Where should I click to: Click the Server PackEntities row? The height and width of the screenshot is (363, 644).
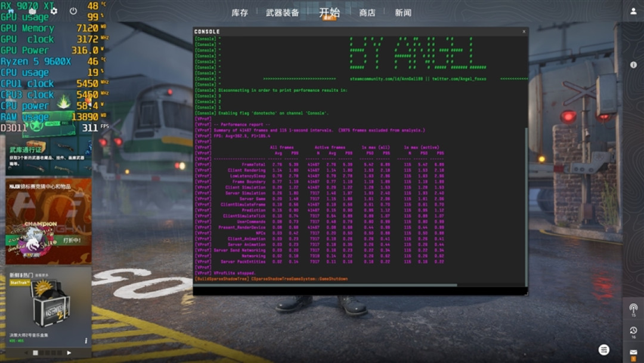(320, 262)
